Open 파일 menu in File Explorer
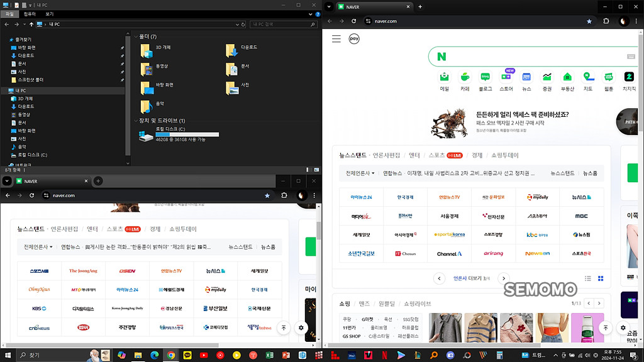Screen dimensions: 644x362 coord(9,14)
